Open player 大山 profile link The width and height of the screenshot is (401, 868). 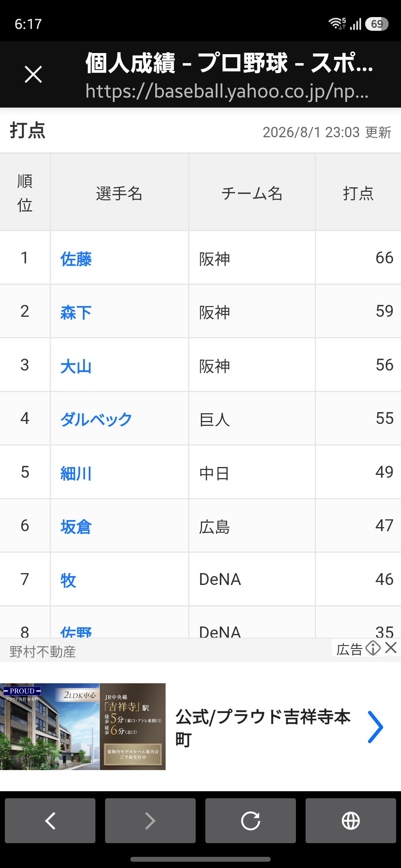pyautogui.click(x=76, y=366)
